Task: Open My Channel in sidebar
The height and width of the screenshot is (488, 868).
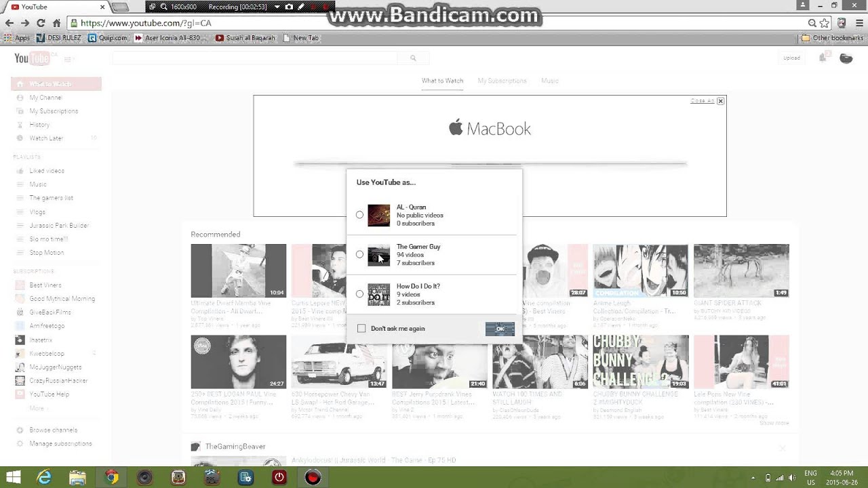Action: pos(45,98)
